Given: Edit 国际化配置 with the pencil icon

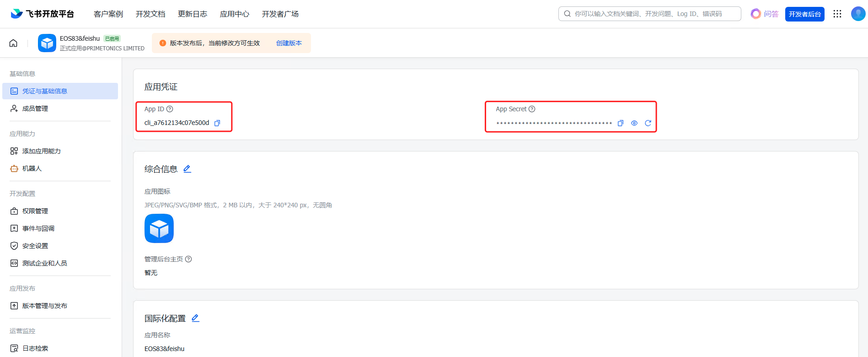Looking at the screenshot, I should point(195,318).
